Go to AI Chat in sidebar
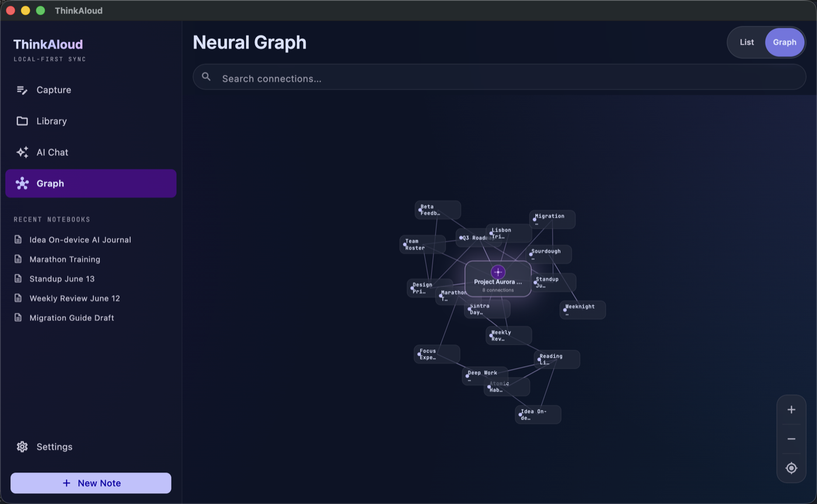Image resolution: width=817 pixels, height=504 pixels. pos(91,152)
